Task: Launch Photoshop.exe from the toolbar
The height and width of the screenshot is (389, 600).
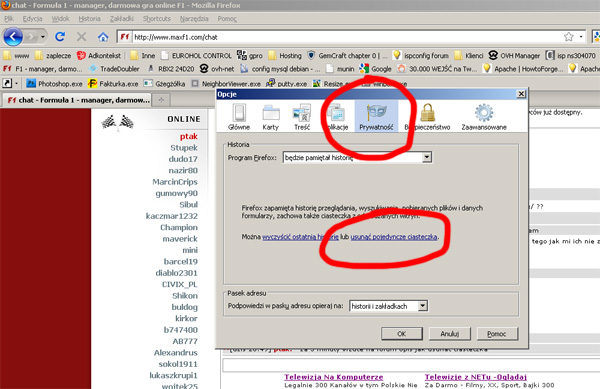Action: click(x=54, y=83)
